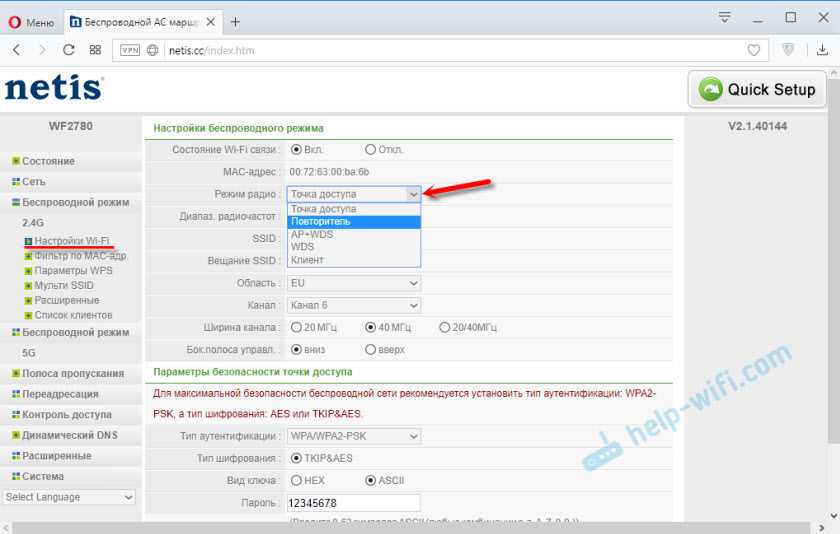Open the Канал 6 channel dropdown

354,305
